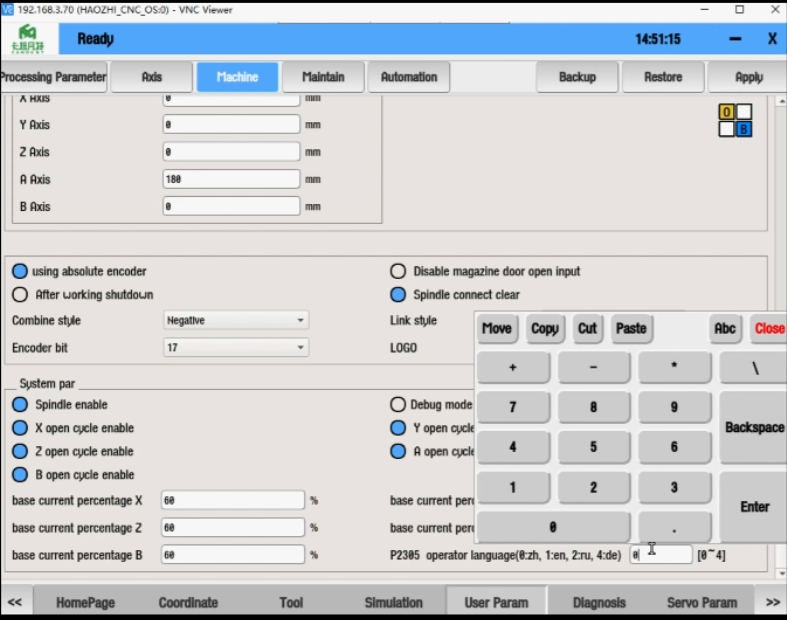Toggle using absolute encoder option

(20, 271)
